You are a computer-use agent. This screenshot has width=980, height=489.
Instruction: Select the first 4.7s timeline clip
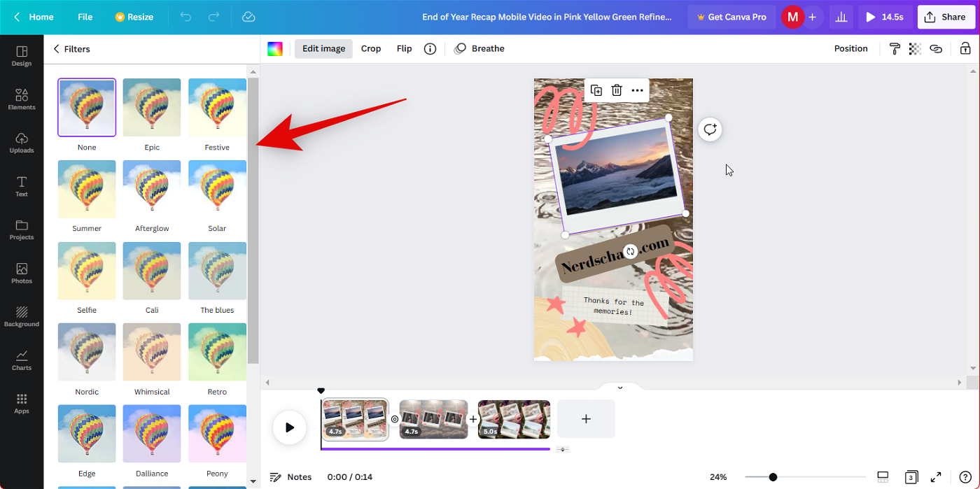point(355,420)
